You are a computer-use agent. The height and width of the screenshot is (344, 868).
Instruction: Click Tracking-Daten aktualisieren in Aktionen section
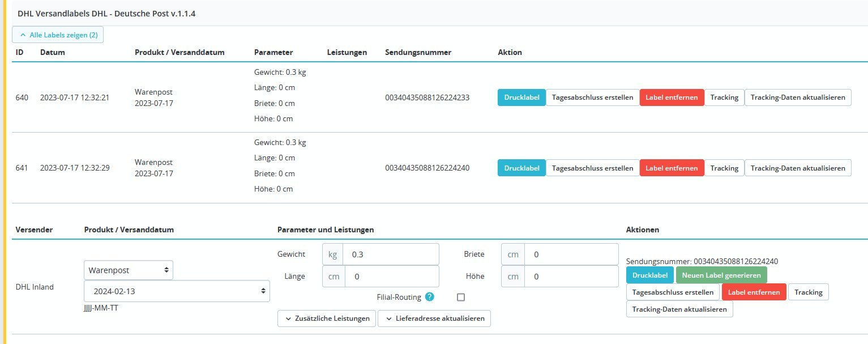(x=679, y=309)
